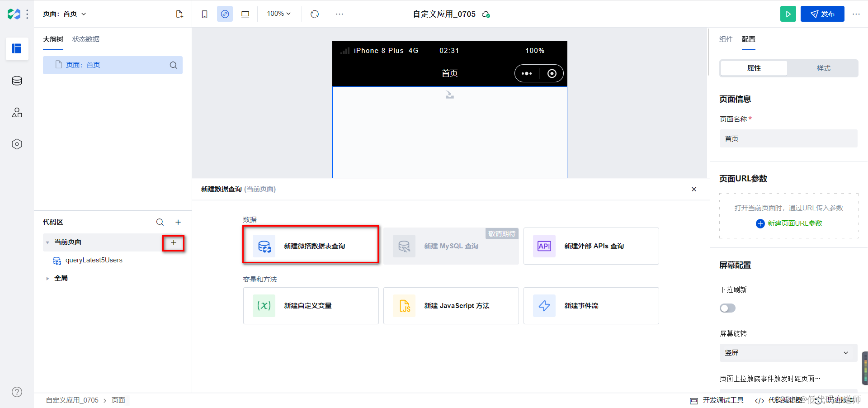
Task: Search in the code area
Action: (160, 222)
